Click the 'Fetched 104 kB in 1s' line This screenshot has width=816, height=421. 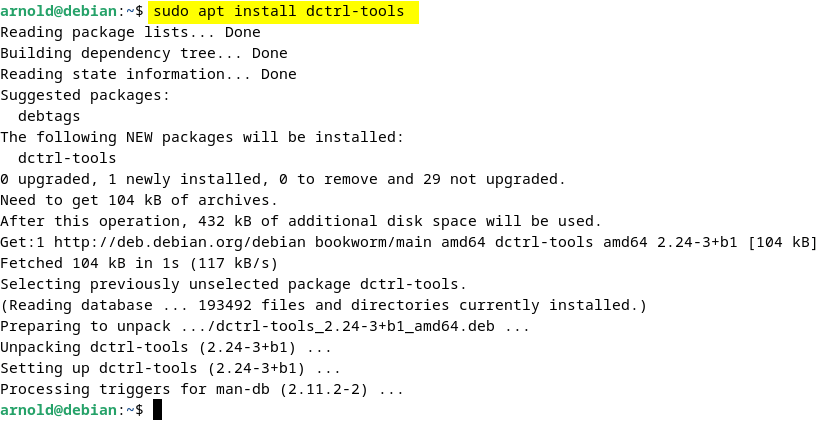click(140, 263)
